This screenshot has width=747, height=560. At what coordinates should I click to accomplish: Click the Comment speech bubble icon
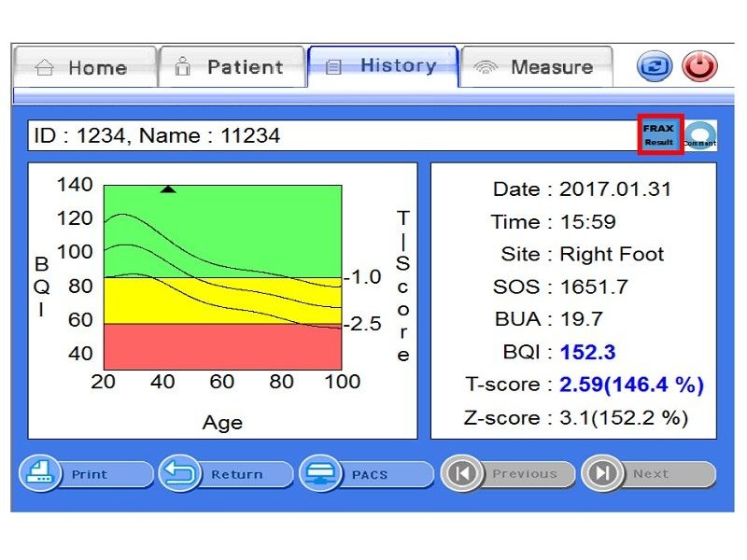click(x=700, y=135)
